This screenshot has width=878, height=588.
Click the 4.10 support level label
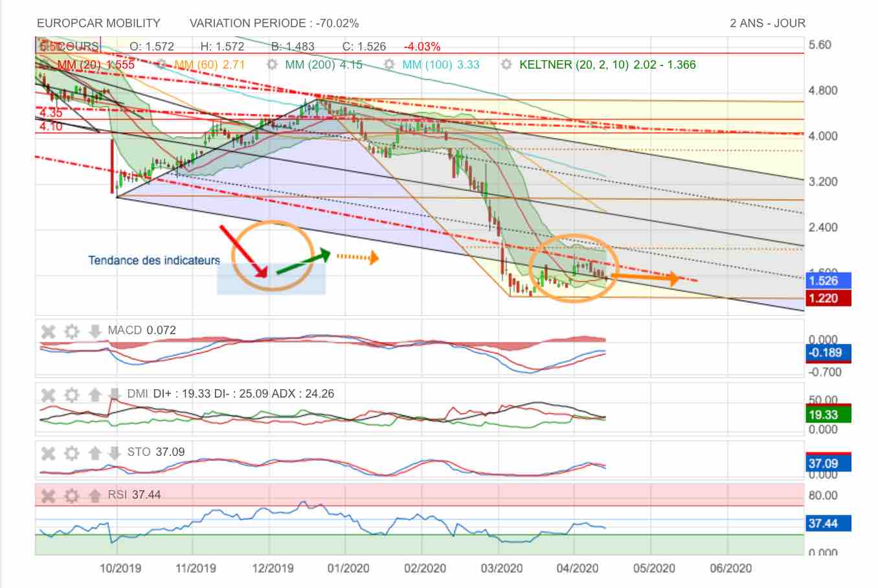[x=51, y=126]
